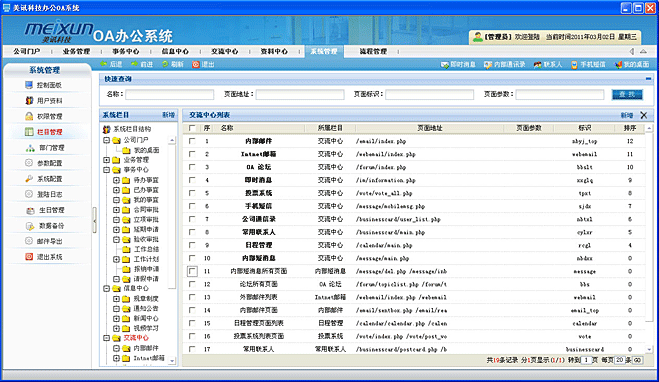Click the GO button in pagination
This screenshot has height=382, width=659.
click(x=637, y=360)
